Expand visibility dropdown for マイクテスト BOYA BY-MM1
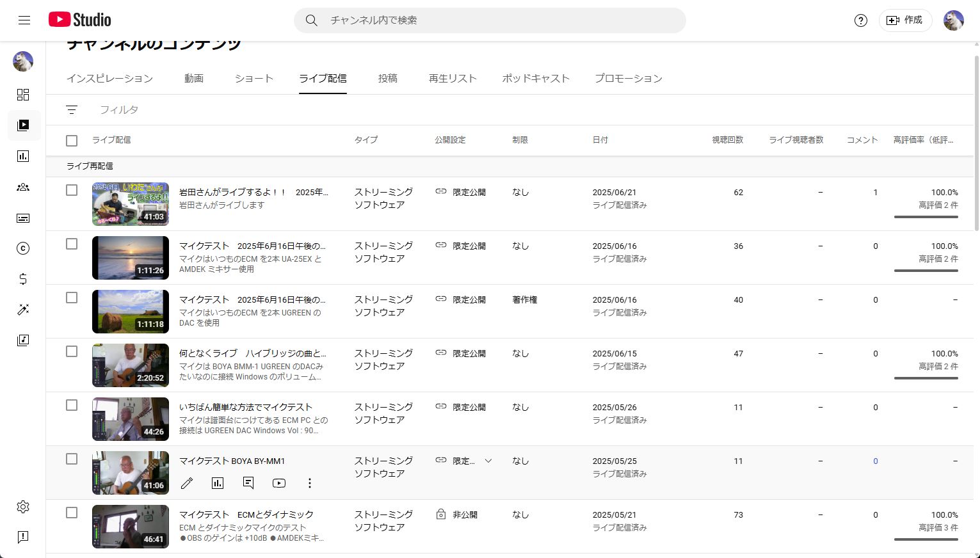 click(488, 461)
